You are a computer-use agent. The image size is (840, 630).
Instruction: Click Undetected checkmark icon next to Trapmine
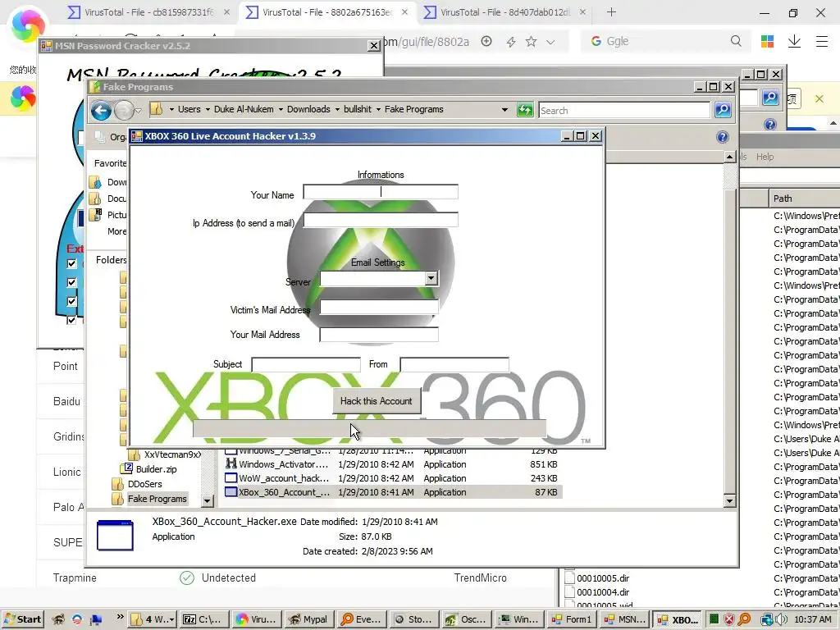point(187,578)
